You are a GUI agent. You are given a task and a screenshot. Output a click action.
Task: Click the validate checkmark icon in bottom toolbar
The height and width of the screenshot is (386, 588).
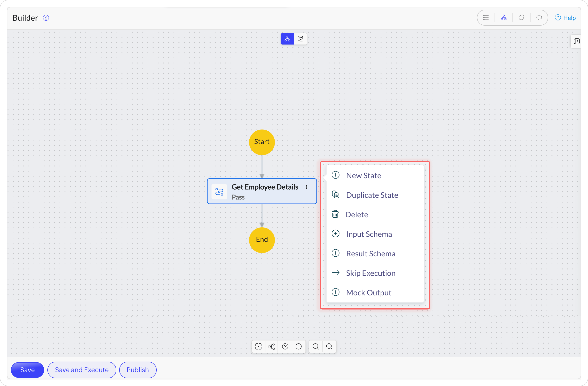(x=285, y=347)
